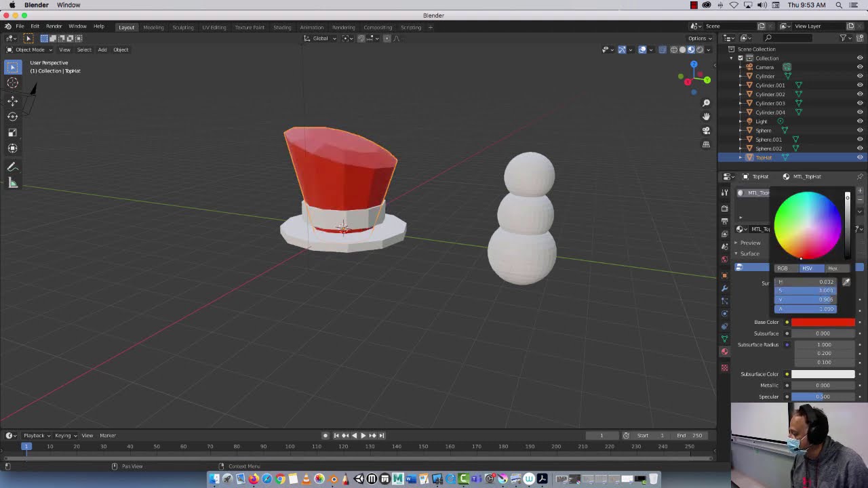
Task: Open the shading options dropdown arrow
Action: 709,49
